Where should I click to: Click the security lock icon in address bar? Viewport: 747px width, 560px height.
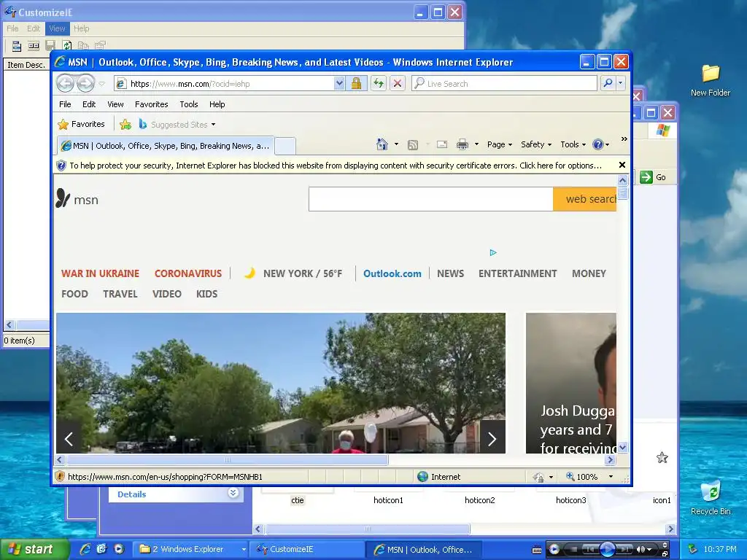356,84
